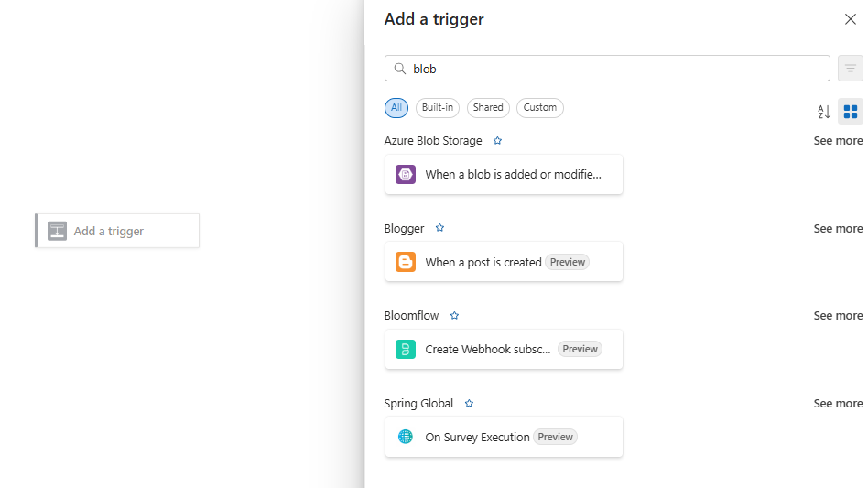Favorite Azure Blob Storage with star
Viewport: 868px width, 488px height.
(498, 141)
